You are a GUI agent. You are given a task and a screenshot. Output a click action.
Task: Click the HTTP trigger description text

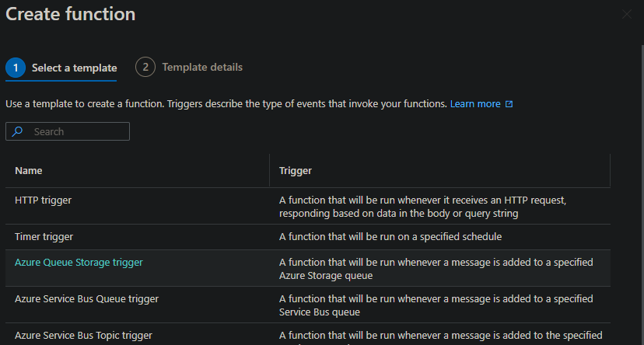click(x=422, y=207)
